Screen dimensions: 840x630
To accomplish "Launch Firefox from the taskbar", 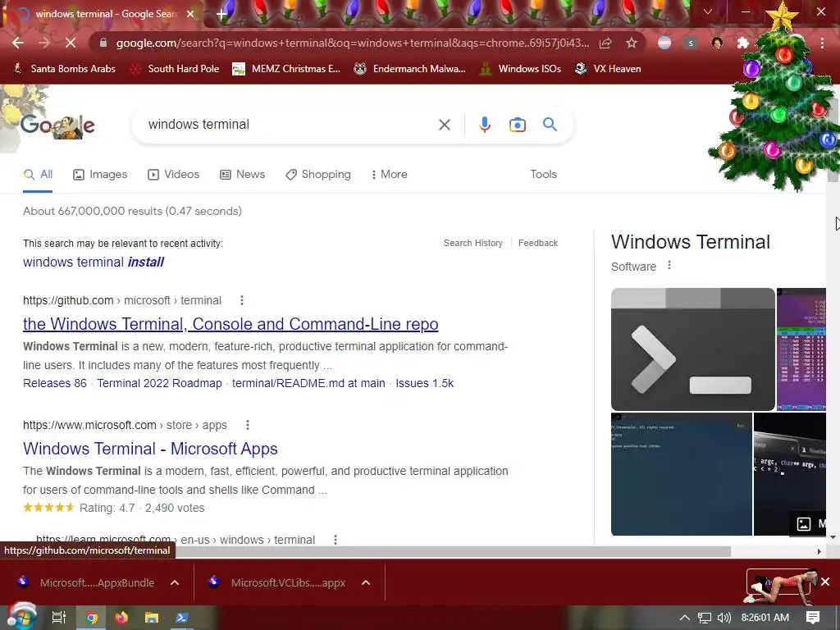I will (121, 618).
